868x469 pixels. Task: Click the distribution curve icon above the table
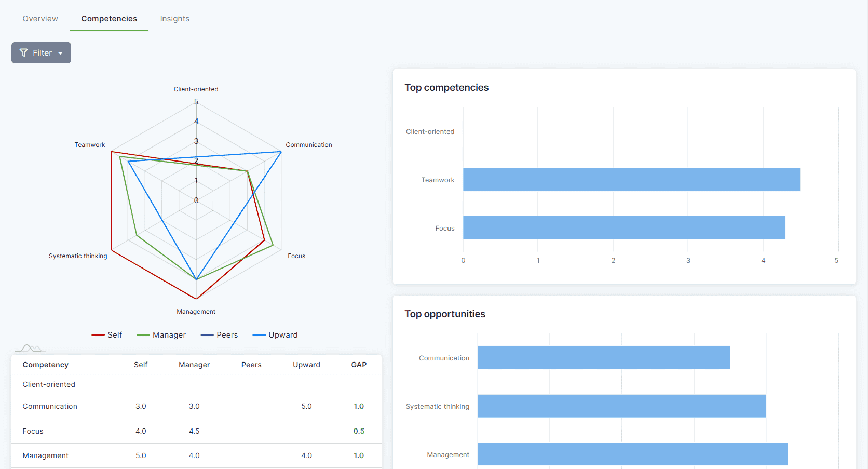(x=30, y=348)
